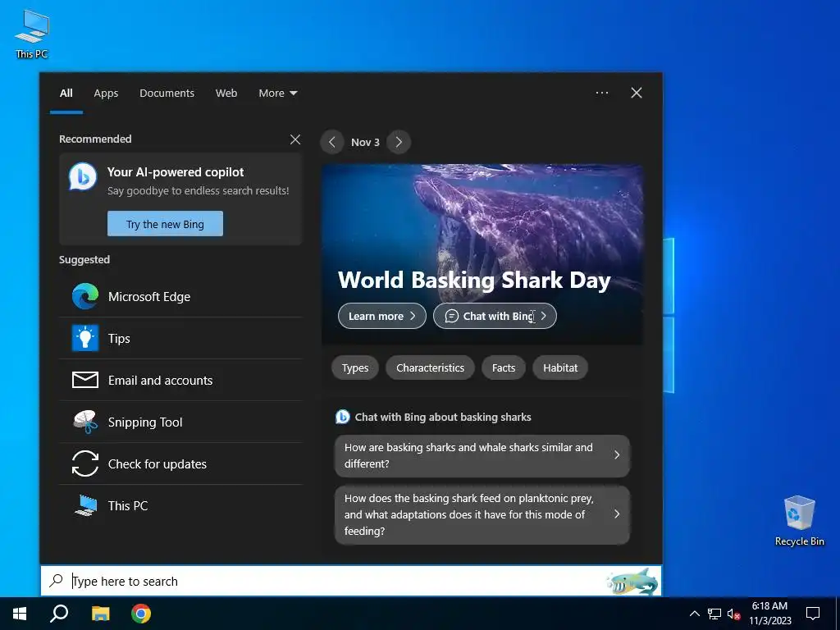Click the taskbar clock and date
Image resolution: width=840 pixels, height=630 pixels.
point(769,614)
